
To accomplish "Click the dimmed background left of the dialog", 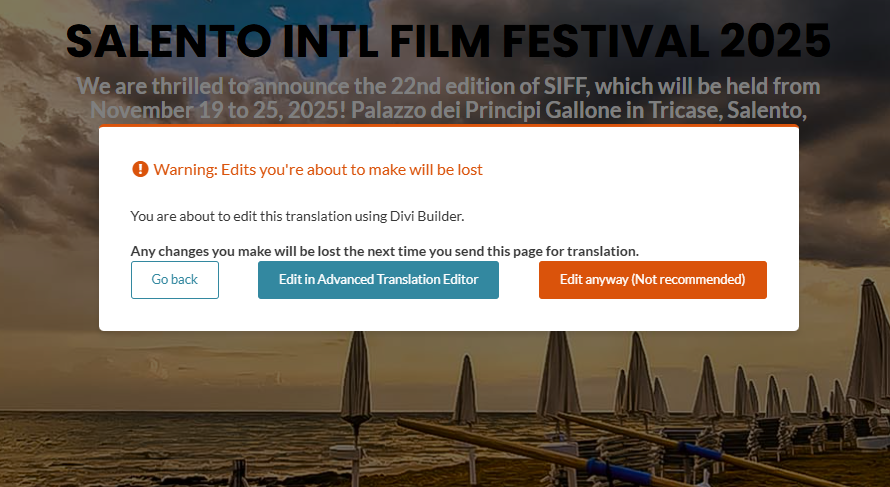I will point(48,230).
